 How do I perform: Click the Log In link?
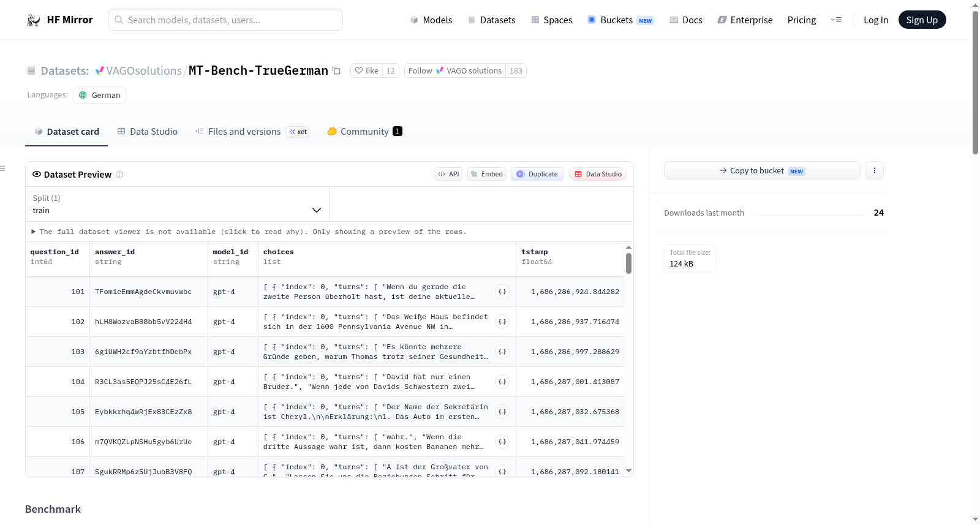tap(876, 20)
